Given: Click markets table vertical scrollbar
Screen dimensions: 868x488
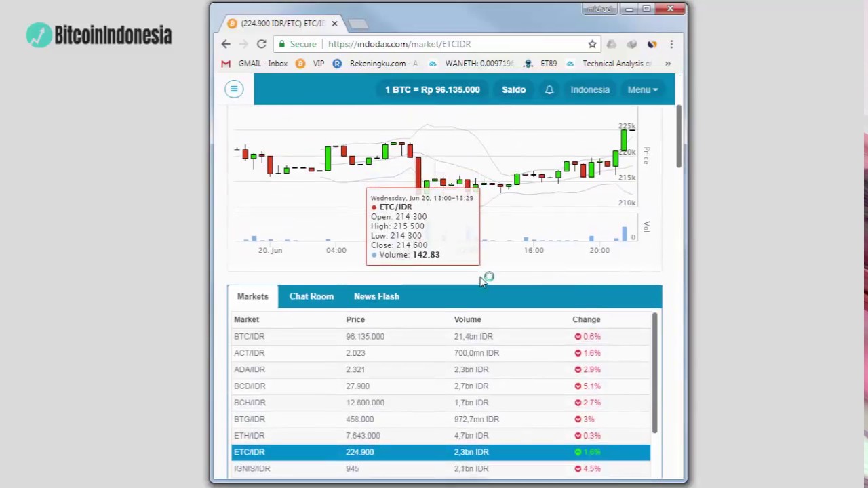Looking at the screenshot, I should pyautogui.click(x=654, y=373).
